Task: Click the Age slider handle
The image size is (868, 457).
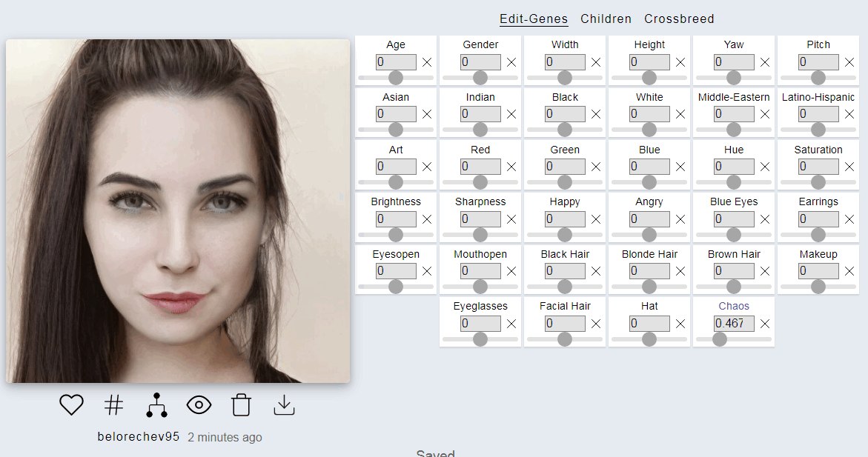Action: pos(396,78)
